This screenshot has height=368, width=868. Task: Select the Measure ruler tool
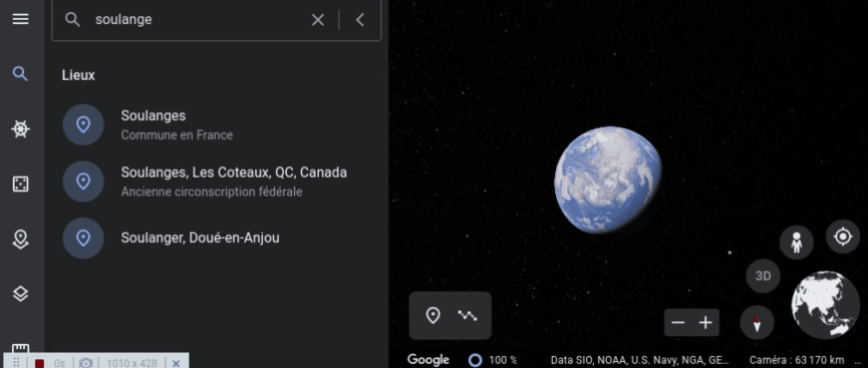click(x=21, y=347)
